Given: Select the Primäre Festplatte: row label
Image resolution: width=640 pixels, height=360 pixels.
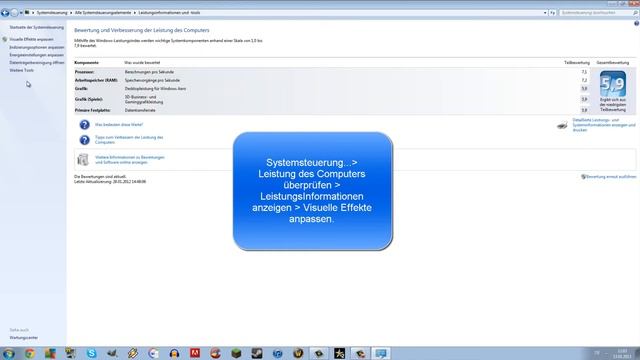Looking at the screenshot, I should 93,110.
